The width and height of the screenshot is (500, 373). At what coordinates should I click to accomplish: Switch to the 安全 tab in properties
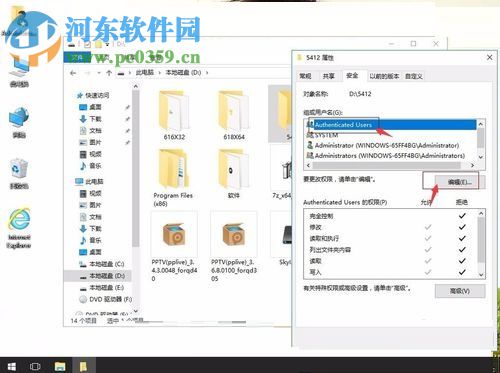tap(352, 76)
